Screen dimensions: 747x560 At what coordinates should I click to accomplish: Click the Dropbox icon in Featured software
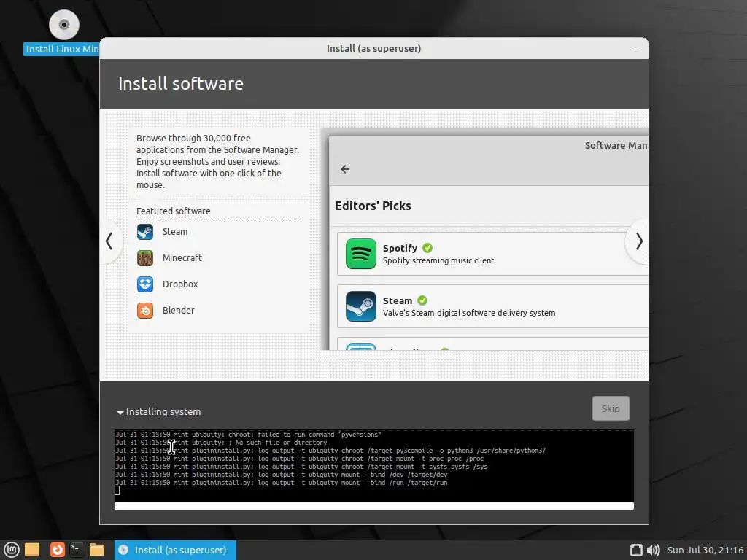click(145, 284)
